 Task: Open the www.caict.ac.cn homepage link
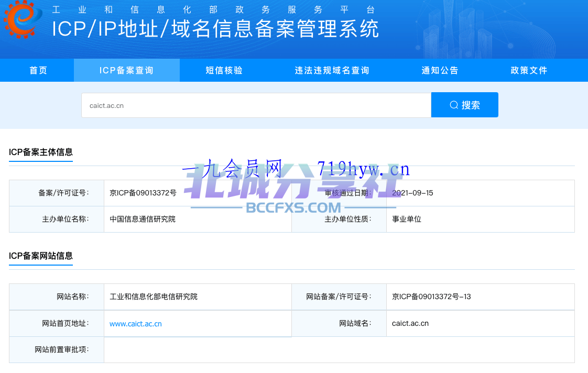[136, 324]
